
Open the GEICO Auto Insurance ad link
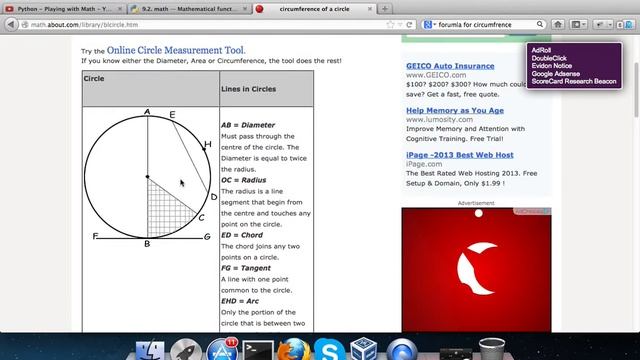450,66
